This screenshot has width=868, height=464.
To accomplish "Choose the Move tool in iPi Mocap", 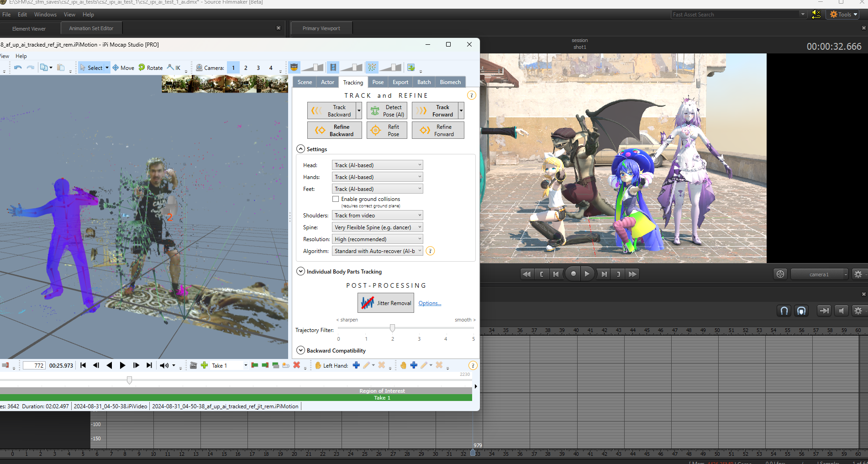I will pos(123,68).
